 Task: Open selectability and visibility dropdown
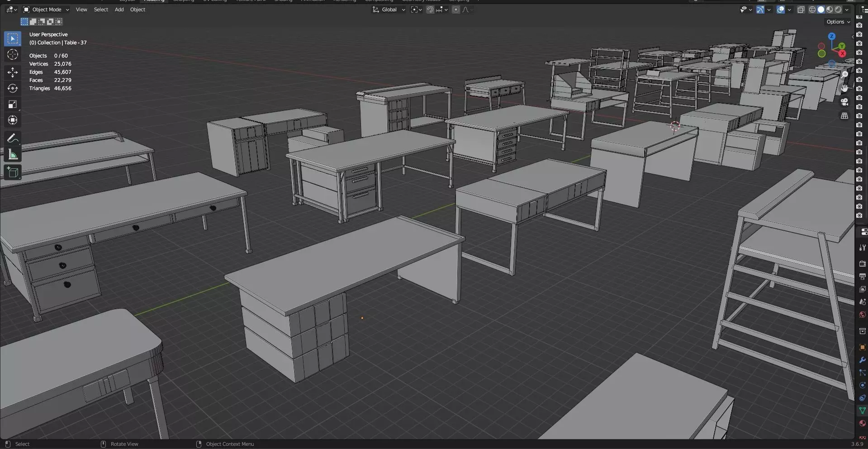pyautogui.click(x=745, y=10)
